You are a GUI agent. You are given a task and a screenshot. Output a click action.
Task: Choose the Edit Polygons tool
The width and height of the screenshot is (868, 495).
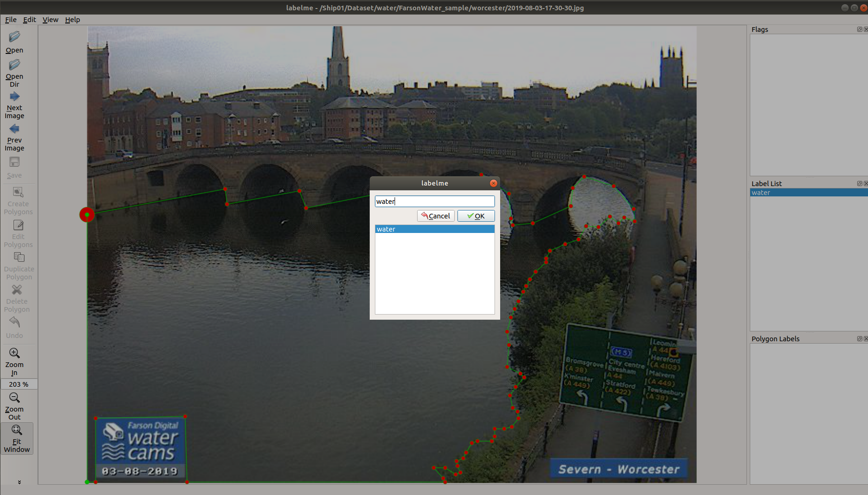point(18,234)
